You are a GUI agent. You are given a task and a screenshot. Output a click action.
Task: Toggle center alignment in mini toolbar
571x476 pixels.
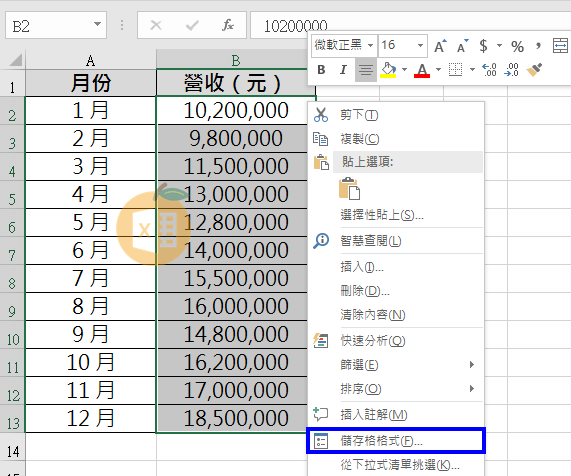[x=366, y=69]
